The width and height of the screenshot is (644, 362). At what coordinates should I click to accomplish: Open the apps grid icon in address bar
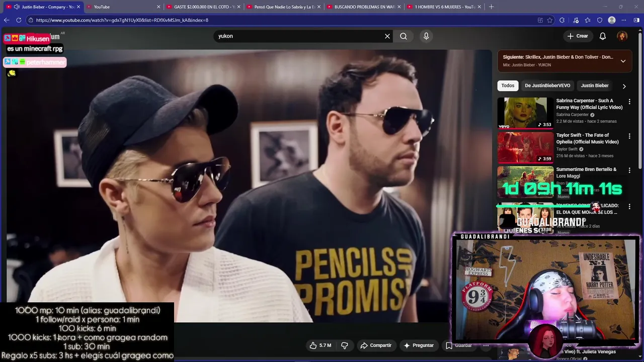[540, 20]
